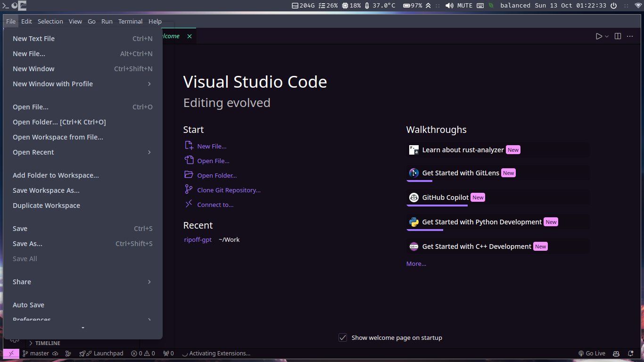Viewport: 644px width, 362px height.
Task: Click the notifications bell in status bar
Action: click(631, 354)
